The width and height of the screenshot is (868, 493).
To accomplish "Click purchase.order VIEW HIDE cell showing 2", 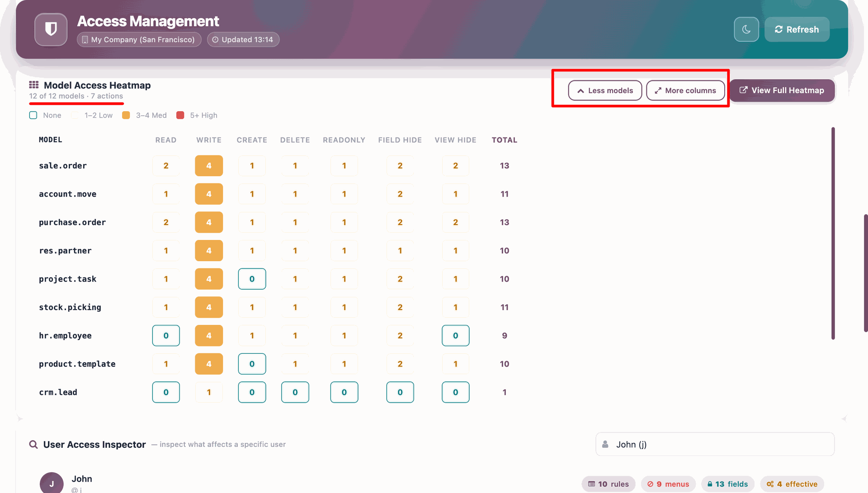I will coord(455,222).
